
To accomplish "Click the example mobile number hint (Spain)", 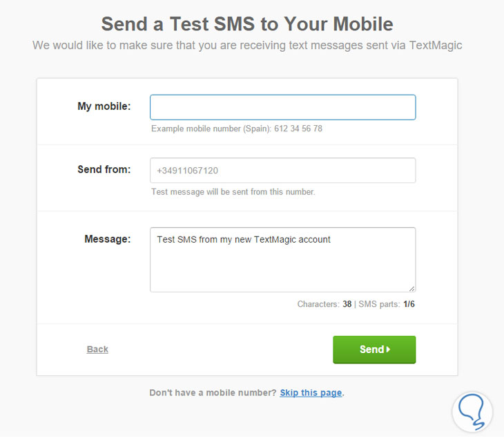I will pyautogui.click(x=237, y=129).
